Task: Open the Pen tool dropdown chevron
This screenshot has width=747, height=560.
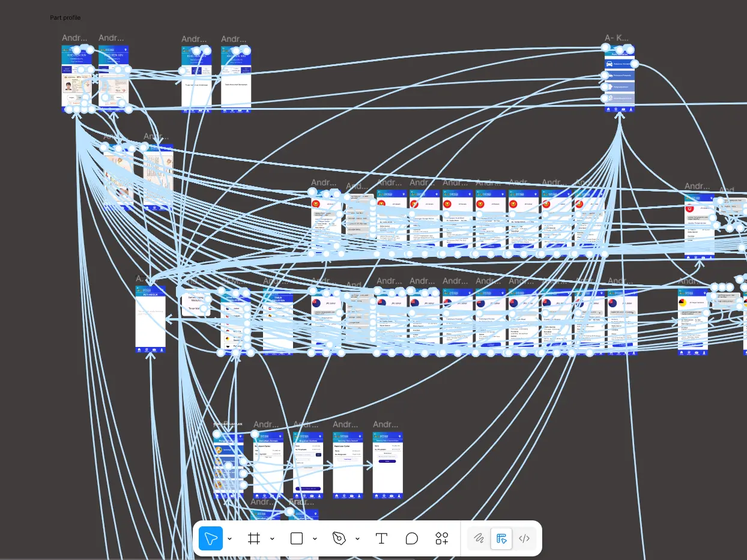Action: (x=358, y=539)
